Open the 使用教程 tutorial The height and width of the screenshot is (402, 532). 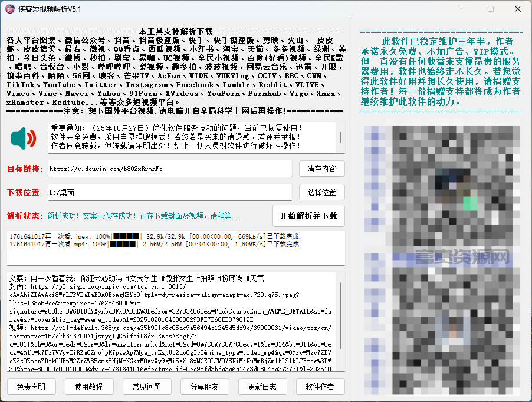89,387
